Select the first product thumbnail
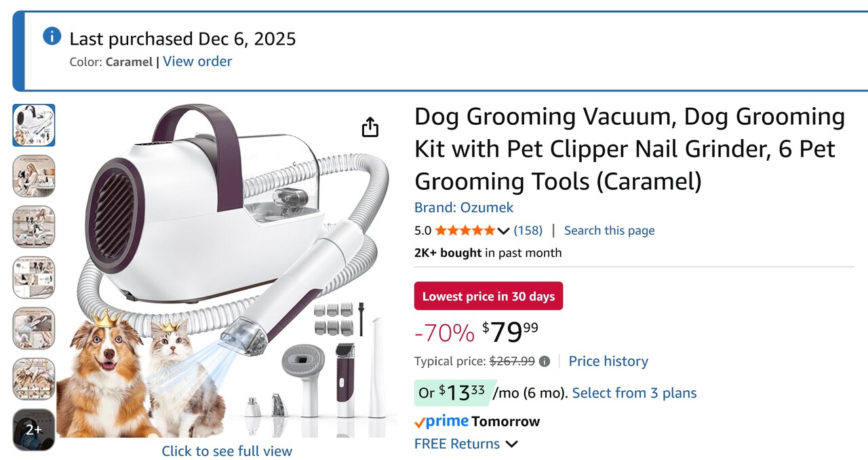 [x=34, y=125]
